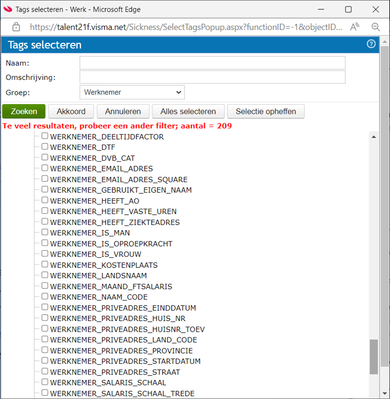Check the WERKNEMER_MAAND_FTSALARIS checkbox
This screenshot has height=399, width=390.
(x=45, y=286)
